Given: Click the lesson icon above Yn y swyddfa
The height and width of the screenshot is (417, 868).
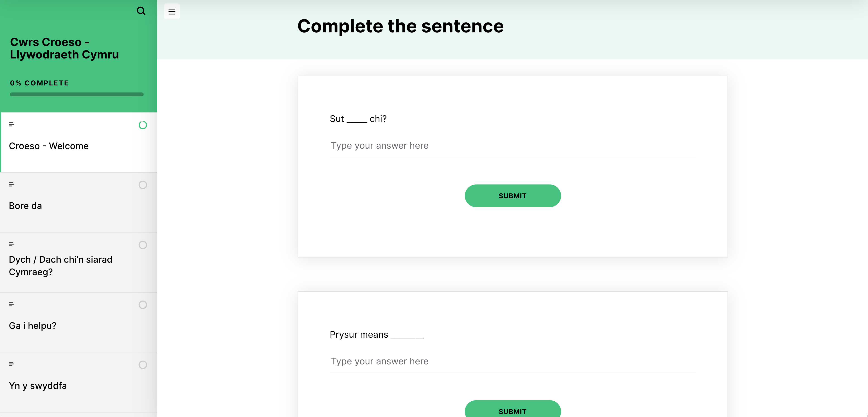Looking at the screenshot, I should (12, 364).
